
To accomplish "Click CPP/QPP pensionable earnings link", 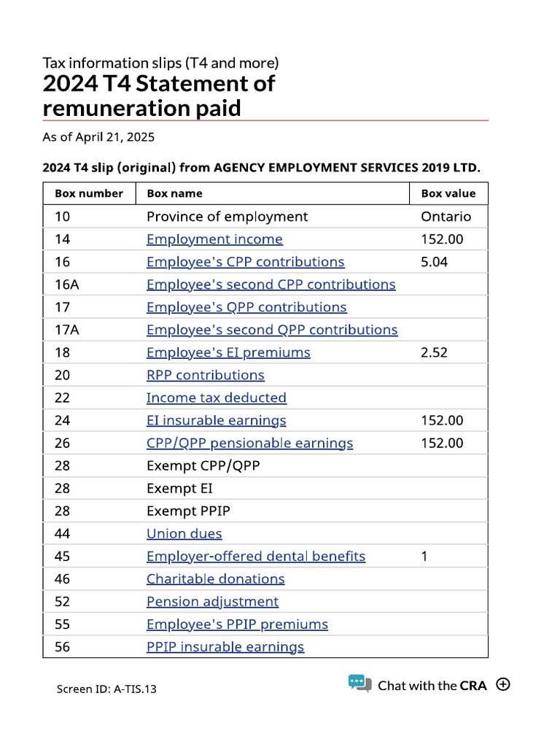I will [249, 443].
